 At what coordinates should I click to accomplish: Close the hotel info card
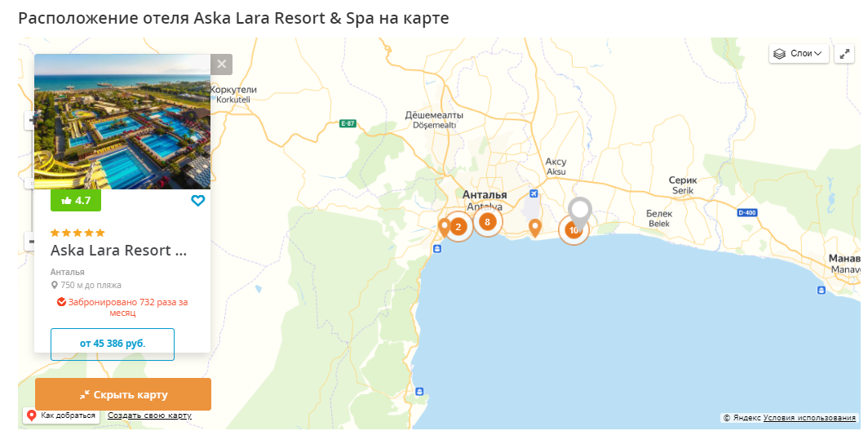[221, 64]
